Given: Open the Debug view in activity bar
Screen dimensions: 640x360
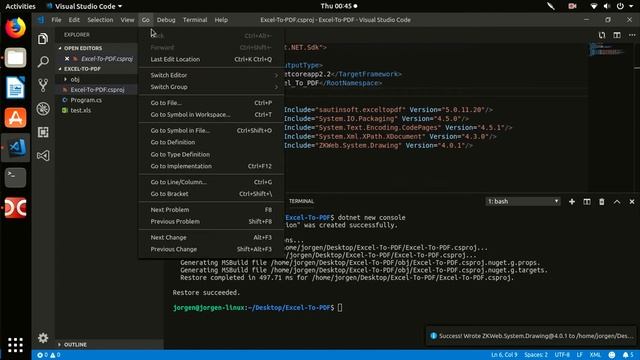Looking at the screenshot, I should point(43,109).
